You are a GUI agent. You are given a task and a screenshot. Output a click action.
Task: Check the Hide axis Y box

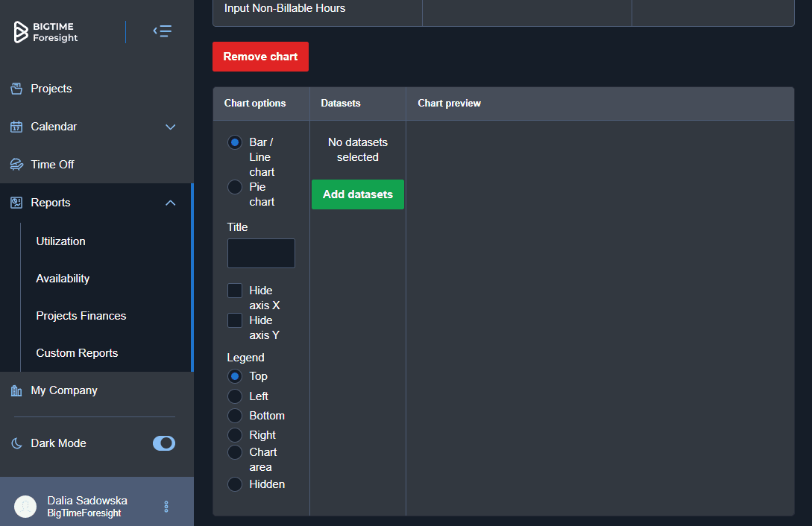(x=235, y=320)
